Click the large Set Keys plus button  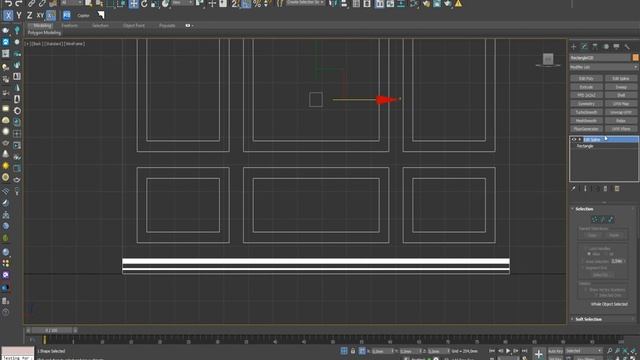click(x=538, y=354)
